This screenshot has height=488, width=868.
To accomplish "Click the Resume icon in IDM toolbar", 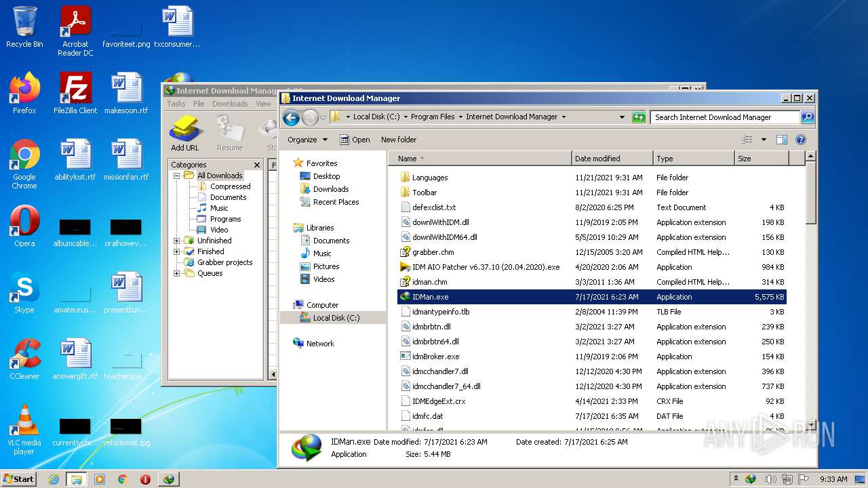I will [x=230, y=134].
